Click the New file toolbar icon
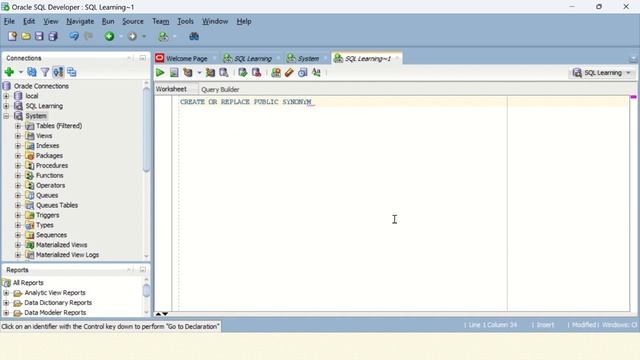The height and width of the screenshot is (360, 640). coord(12,36)
